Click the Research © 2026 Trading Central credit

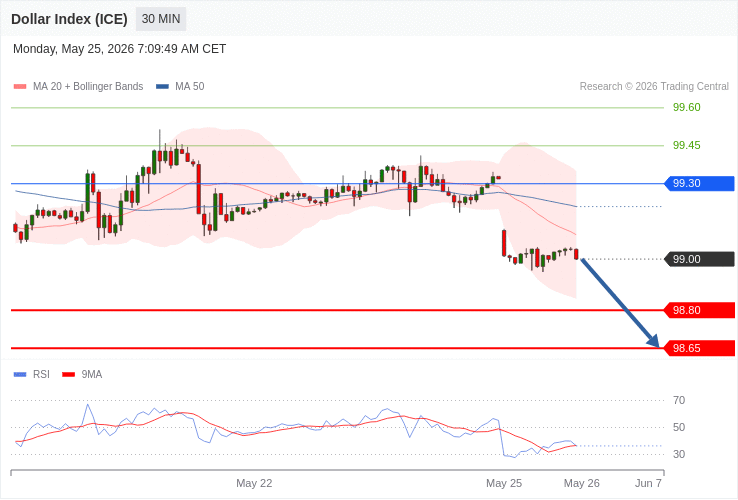point(654,87)
